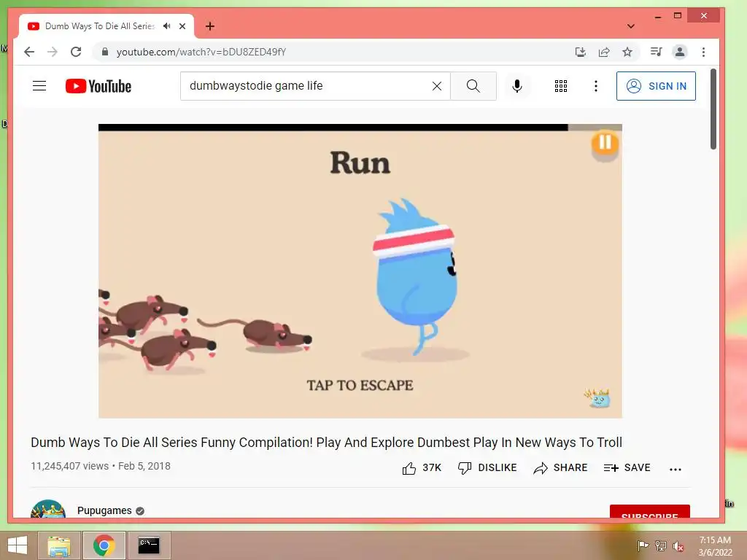This screenshot has width=747, height=560.
Task: Click the DISLIKE button
Action: pos(487,468)
